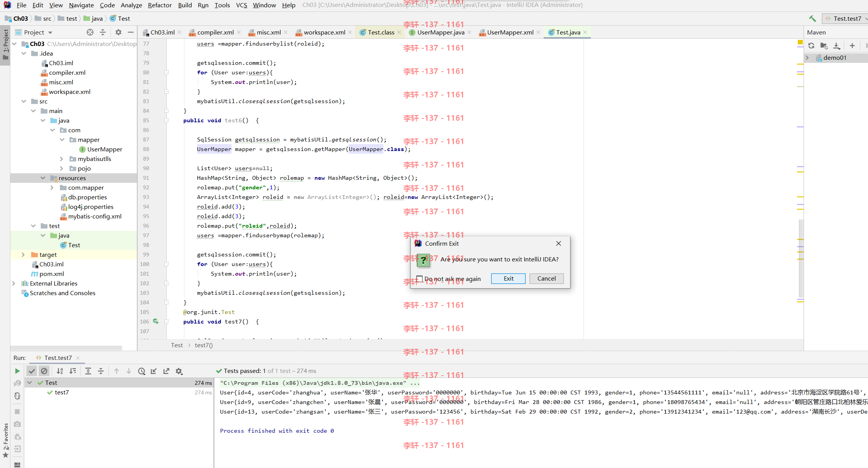The image size is (868, 468).
Task: Click the stop square icon in Run sidebar
Action: [17, 411]
